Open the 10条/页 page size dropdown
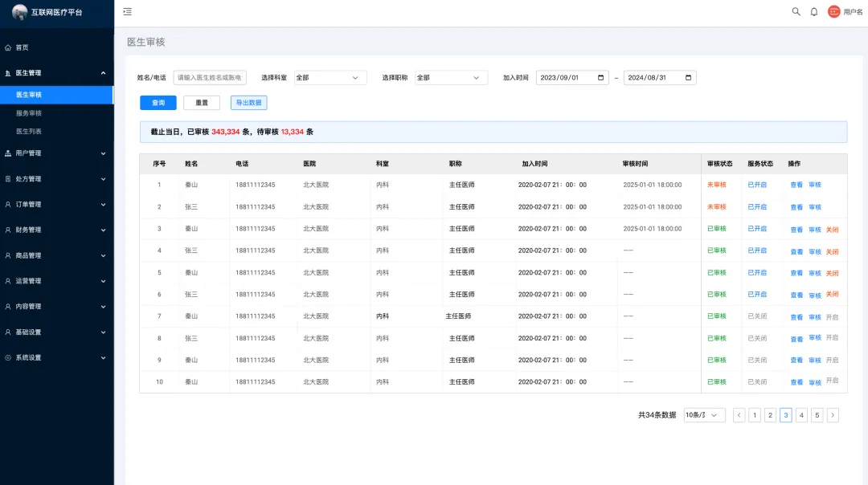The height and width of the screenshot is (485, 868). pos(704,415)
